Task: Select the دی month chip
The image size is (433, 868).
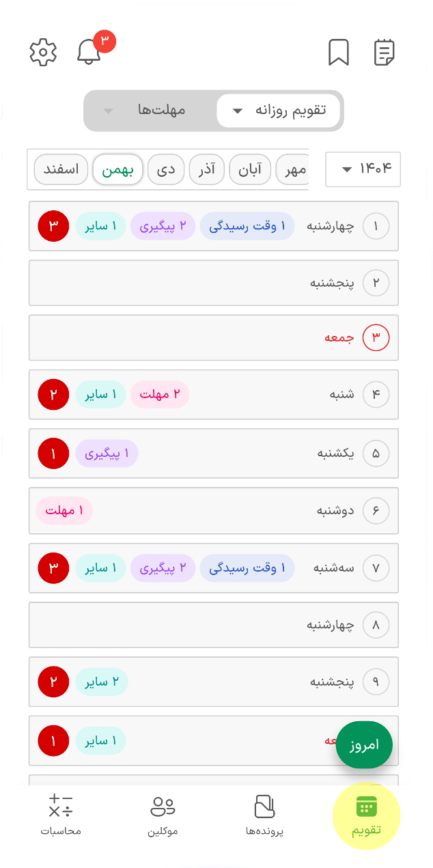Action: point(167,169)
